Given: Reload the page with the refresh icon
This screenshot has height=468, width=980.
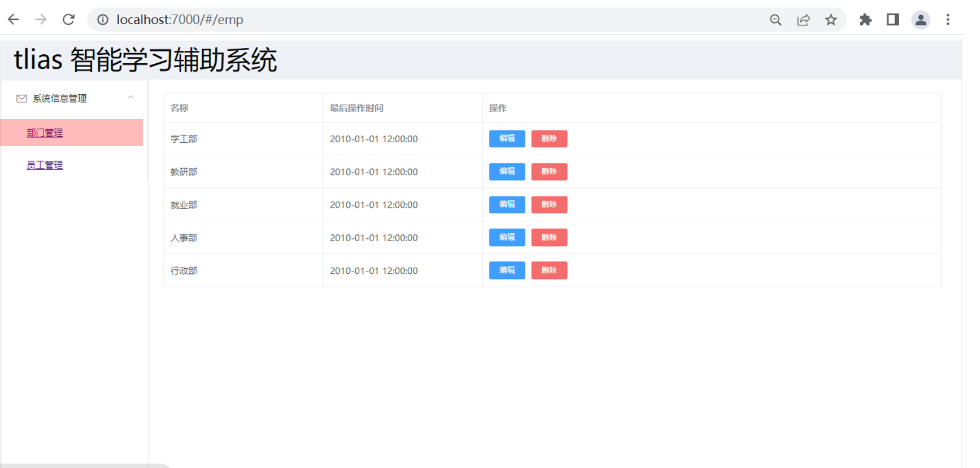Looking at the screenshot, I should click(68, 20).
